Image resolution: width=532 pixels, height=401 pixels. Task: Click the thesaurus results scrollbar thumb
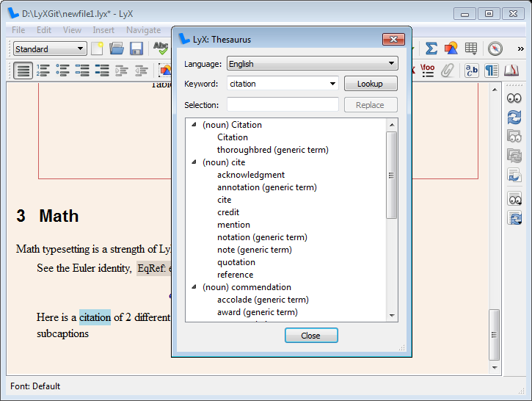[392, 176]
